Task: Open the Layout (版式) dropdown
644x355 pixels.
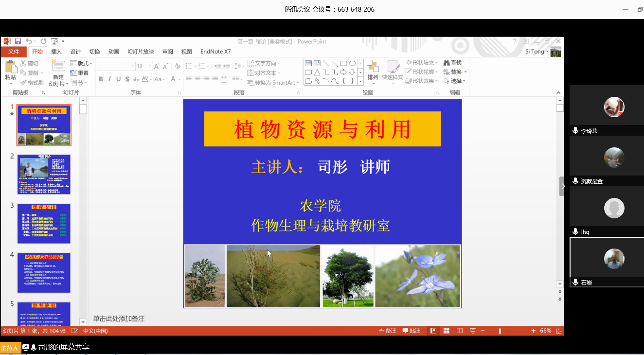Action: [81, 63]
